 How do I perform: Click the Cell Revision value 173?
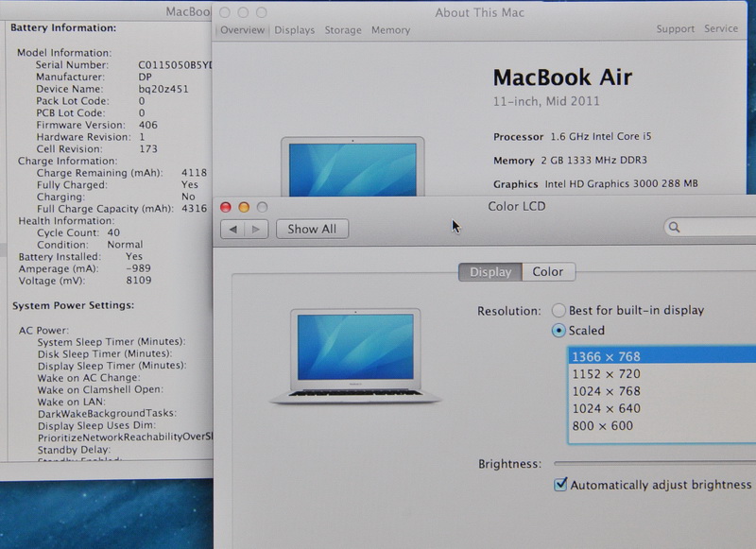[148, 149]
